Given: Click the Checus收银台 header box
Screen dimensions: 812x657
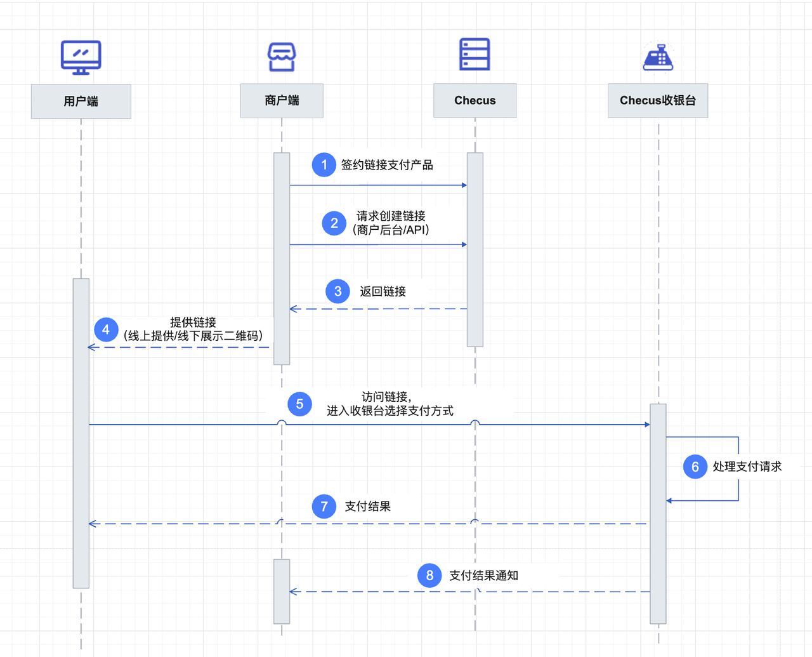Looking at the screenshot, I should 658,101.
